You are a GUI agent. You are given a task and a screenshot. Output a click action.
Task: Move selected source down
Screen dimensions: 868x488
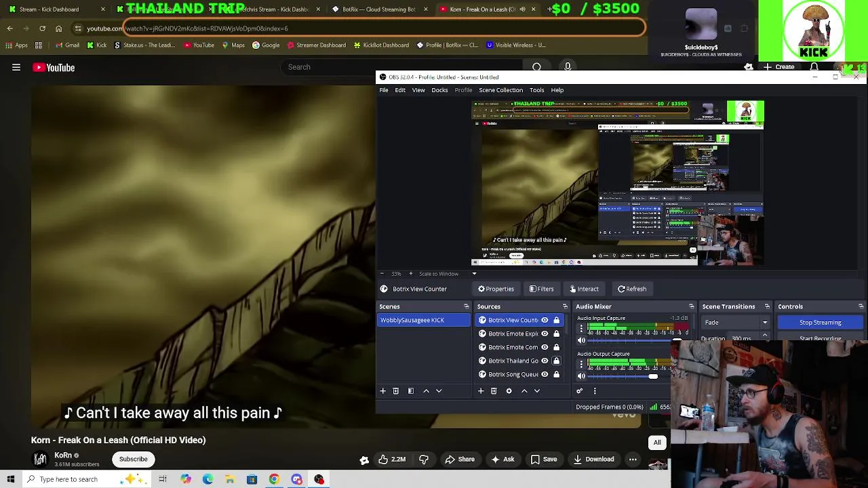(x=537, y=391)
